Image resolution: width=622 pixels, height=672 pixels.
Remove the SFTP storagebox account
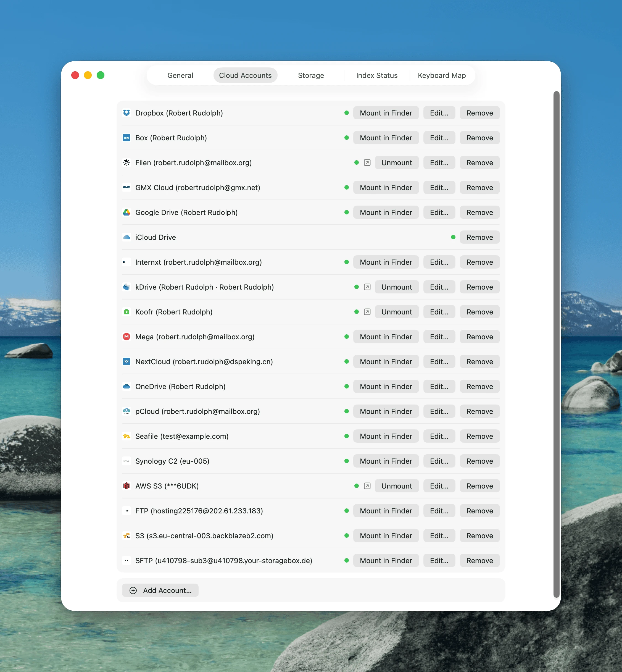(x=480, y=561)
